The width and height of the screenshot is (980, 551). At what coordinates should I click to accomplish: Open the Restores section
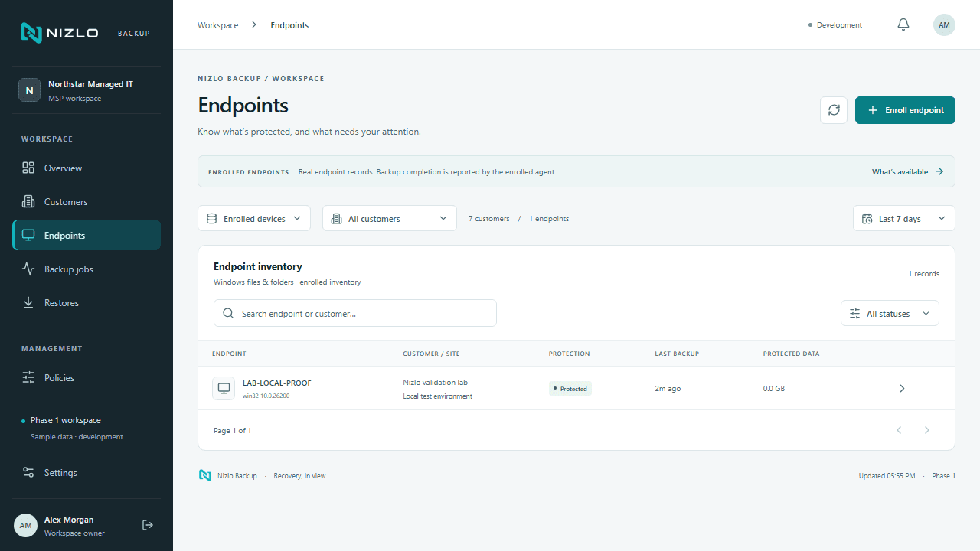[87, 302]
